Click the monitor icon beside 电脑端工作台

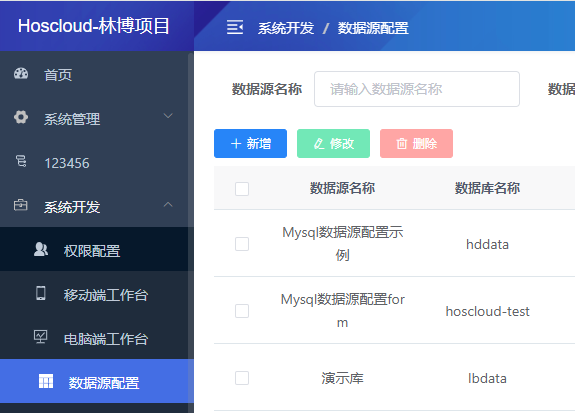pos(40,337)
